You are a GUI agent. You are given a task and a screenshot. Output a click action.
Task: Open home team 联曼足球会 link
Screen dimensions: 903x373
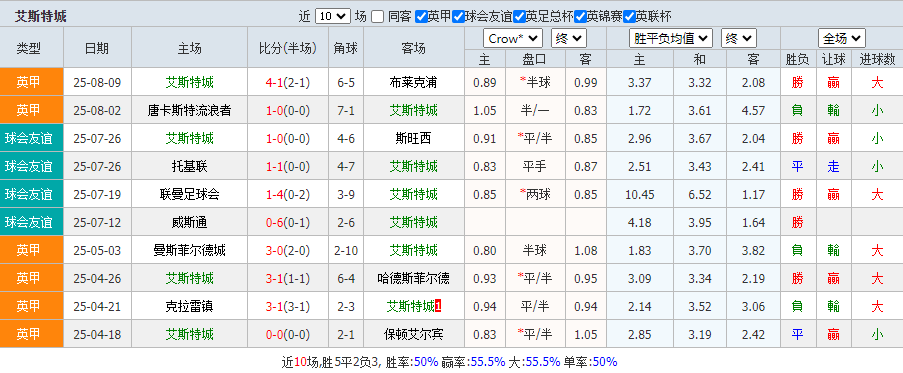tap(189, 194)
